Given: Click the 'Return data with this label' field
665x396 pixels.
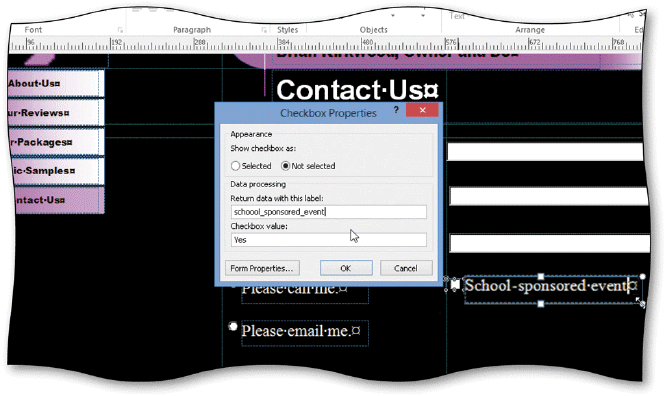Looking at the screenshot, I should click(329, 212).
